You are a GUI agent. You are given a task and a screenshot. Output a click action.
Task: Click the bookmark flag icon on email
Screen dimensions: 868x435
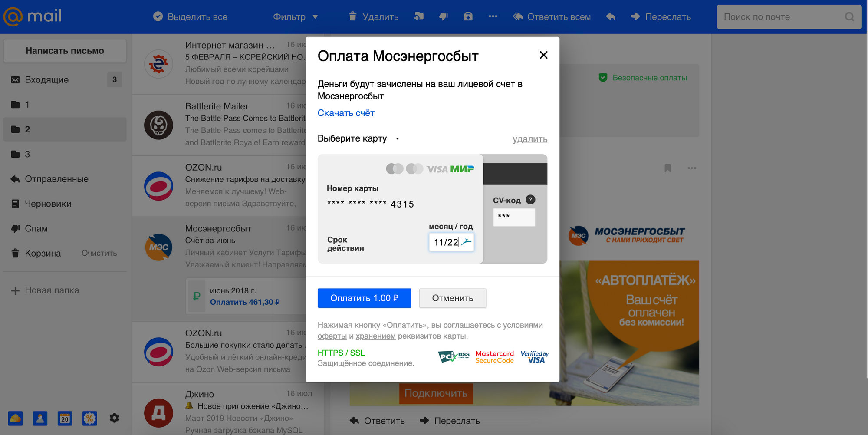667,168
